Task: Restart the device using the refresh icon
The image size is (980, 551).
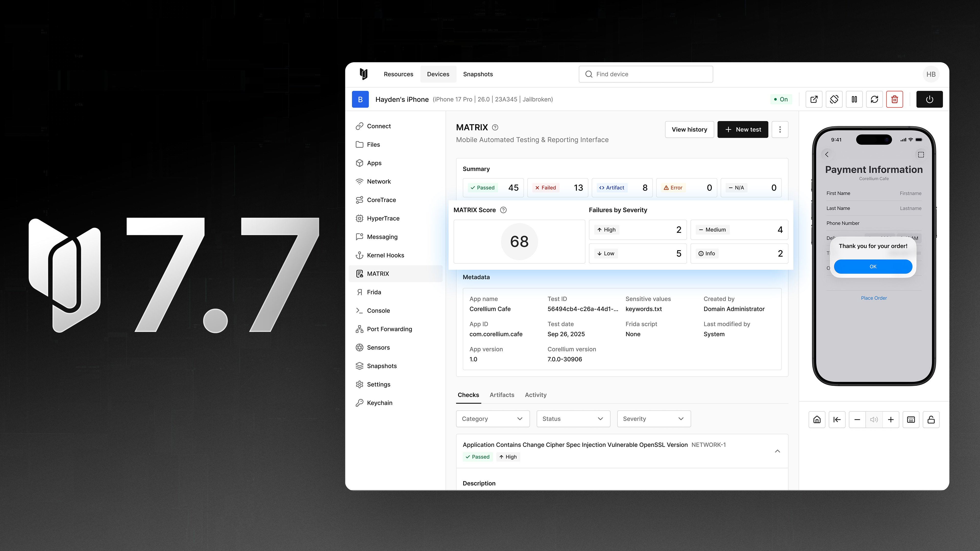Action: tap(875, 99)
